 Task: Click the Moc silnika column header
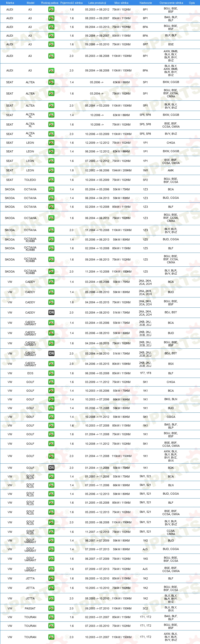pos(121,3)
